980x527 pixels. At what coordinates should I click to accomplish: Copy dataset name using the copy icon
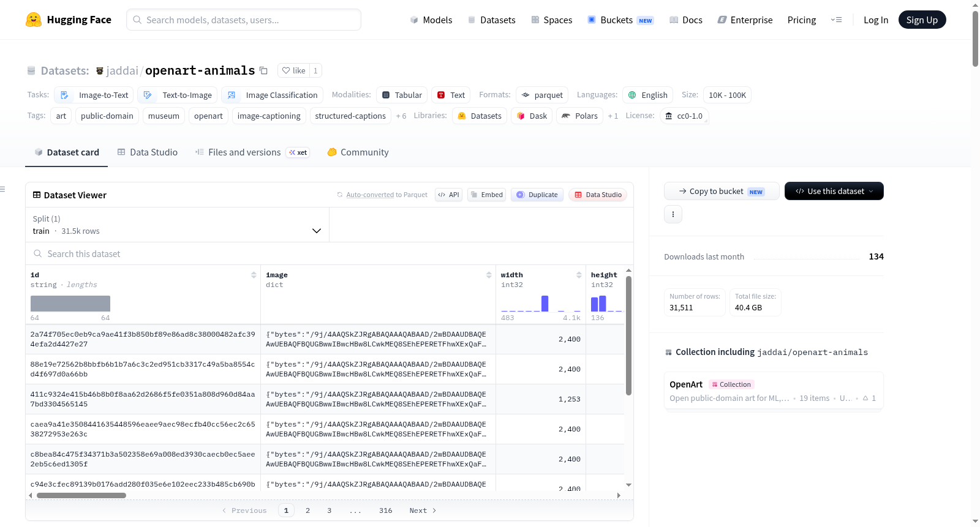pos(263,70)
